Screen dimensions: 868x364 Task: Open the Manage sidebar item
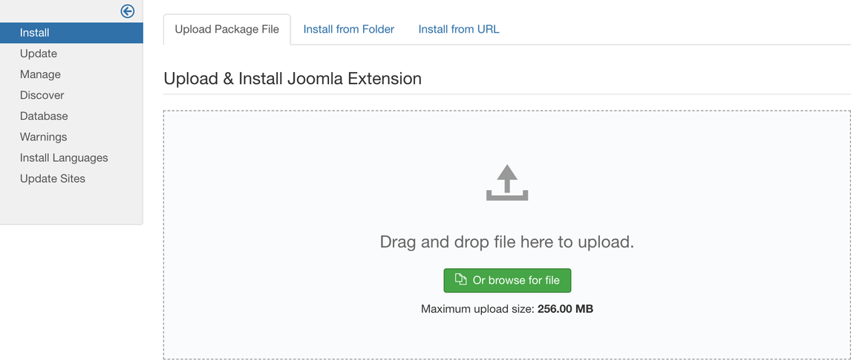click(x=40, y=74)
